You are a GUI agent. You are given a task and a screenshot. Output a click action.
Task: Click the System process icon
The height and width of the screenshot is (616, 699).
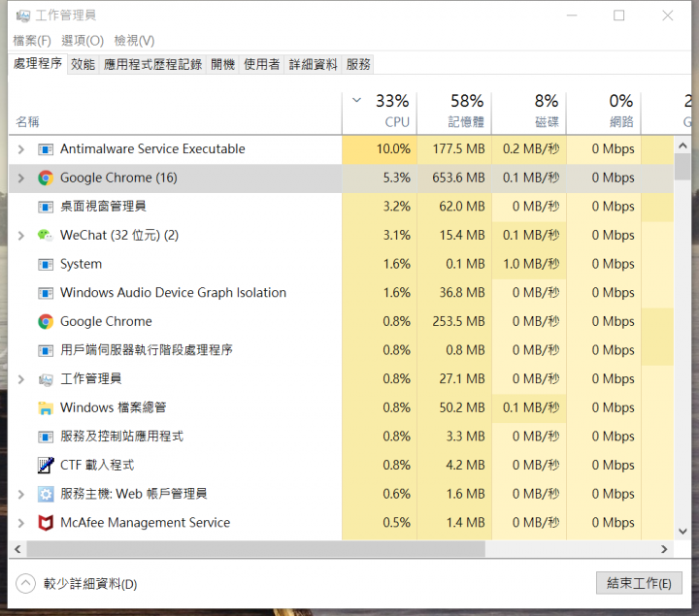(46, 264)
